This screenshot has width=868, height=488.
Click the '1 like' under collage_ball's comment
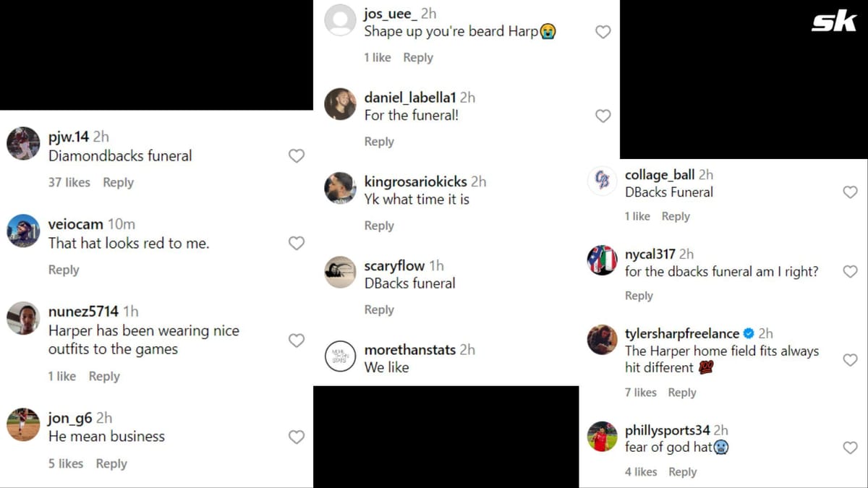(637, 215)
